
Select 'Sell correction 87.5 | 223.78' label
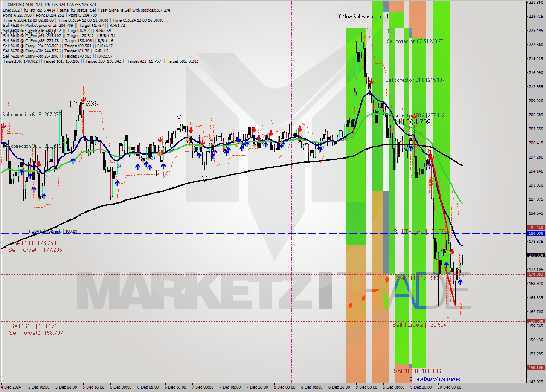pyautogui.click(x=415, y=41)
